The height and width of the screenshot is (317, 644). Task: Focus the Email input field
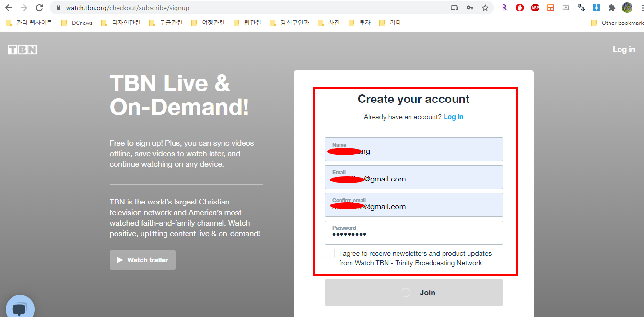pyautogui.click(x=414, y=177)
